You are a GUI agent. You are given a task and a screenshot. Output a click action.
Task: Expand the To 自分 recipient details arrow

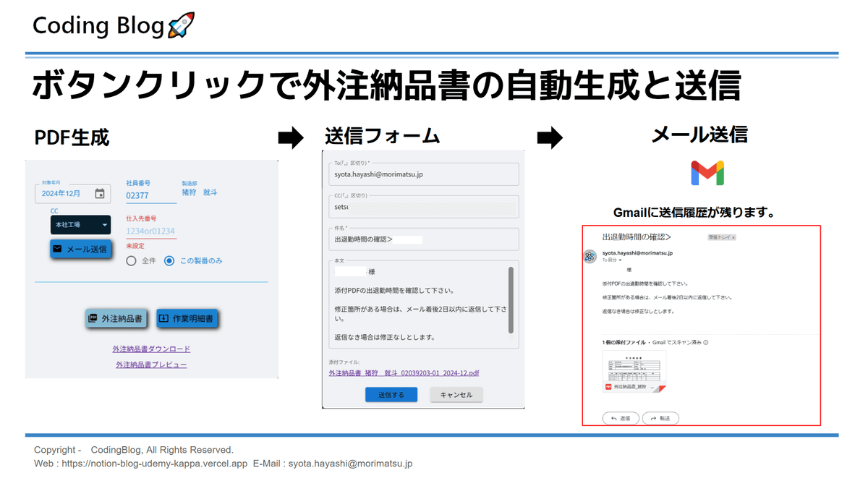point(620,261)
